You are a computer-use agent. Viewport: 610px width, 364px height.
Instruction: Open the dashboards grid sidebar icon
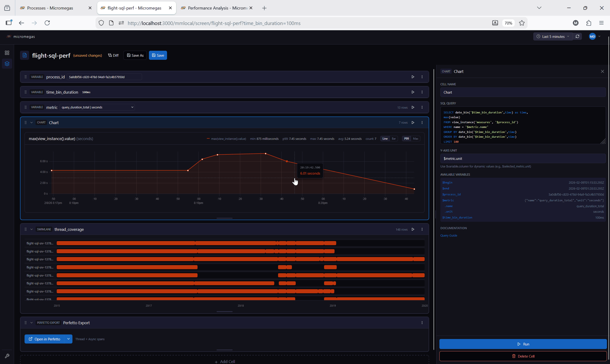7,53
